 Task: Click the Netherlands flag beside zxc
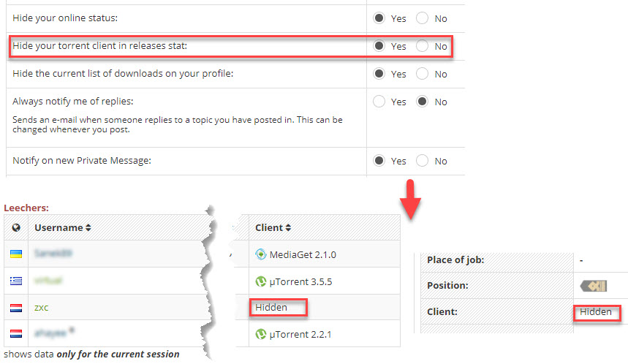click(15, 308)
